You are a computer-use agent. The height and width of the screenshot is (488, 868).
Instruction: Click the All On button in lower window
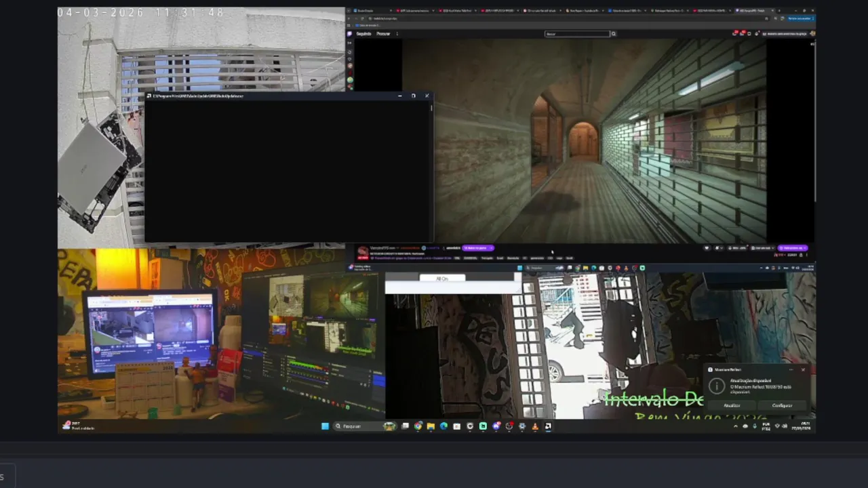click(441, 279)
